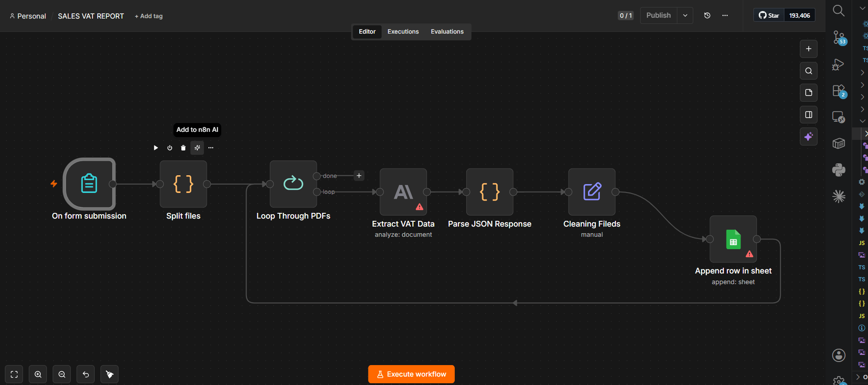
Task: Add node from the done output plus
Action: [359, 176]
